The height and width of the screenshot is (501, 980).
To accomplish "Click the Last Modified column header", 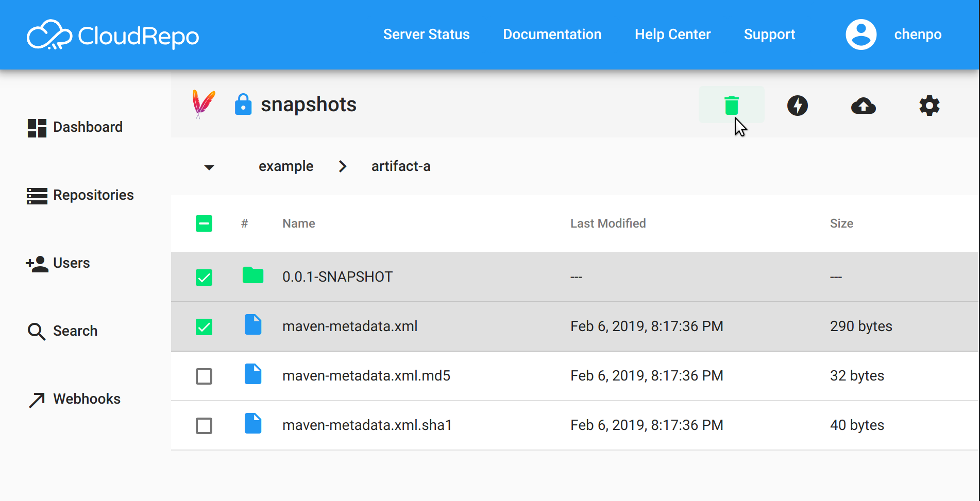I will tap(608, 223).
